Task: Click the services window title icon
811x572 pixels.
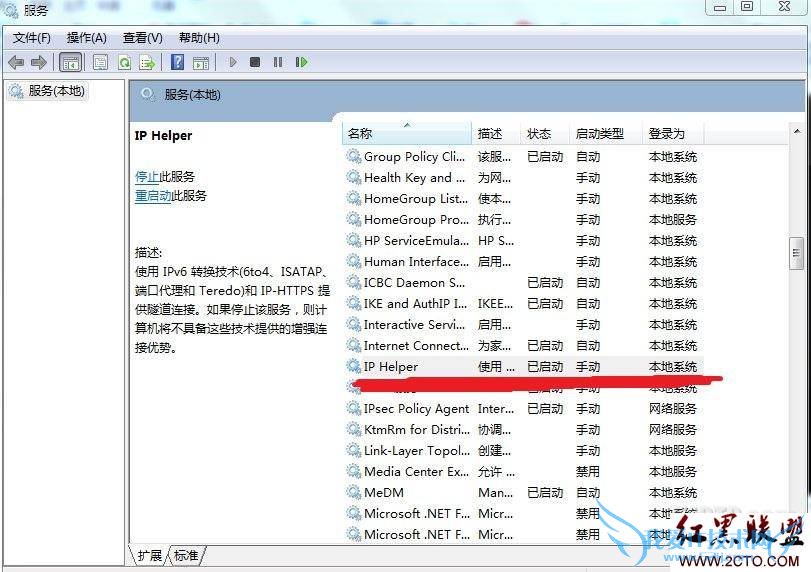Action: tap(11, 9)
